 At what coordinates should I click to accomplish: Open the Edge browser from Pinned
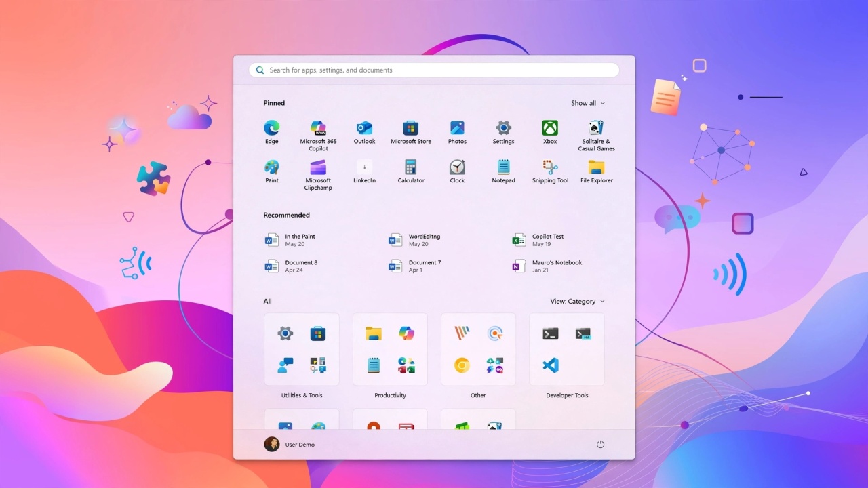[271, 131]
